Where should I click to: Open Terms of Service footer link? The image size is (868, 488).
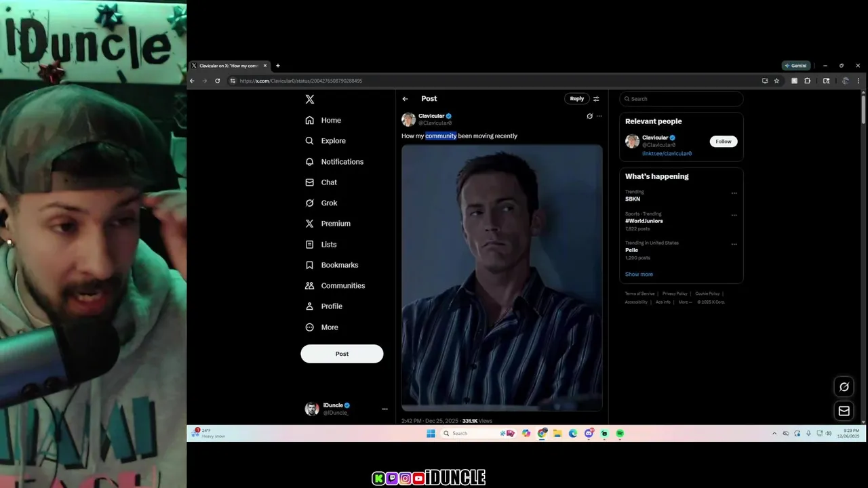[639, 293]
